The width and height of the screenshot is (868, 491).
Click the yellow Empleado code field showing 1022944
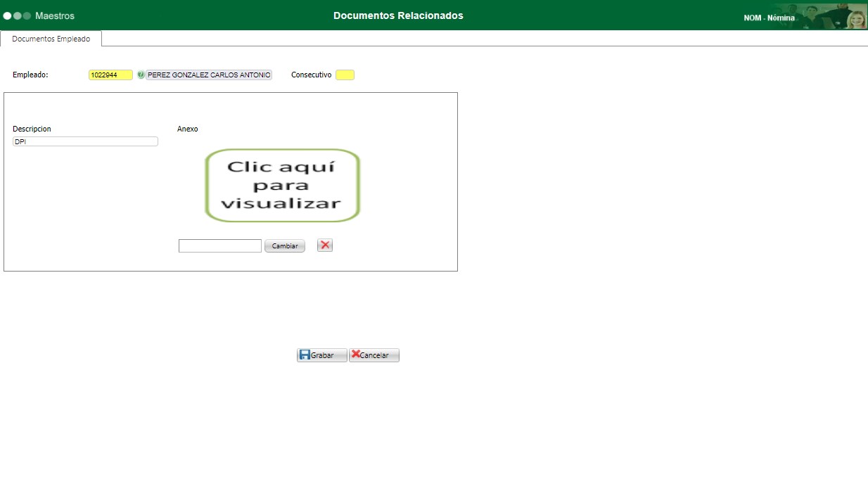pyautogui.click(x=110, y=74)
